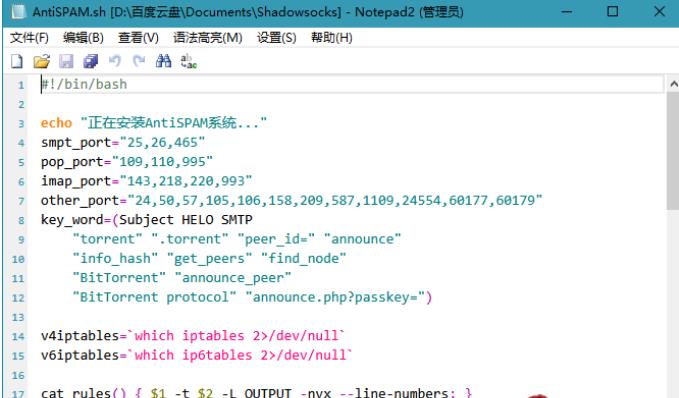Open the 编辑(B) menu
The image size is (679, 398).
point(83,38)
